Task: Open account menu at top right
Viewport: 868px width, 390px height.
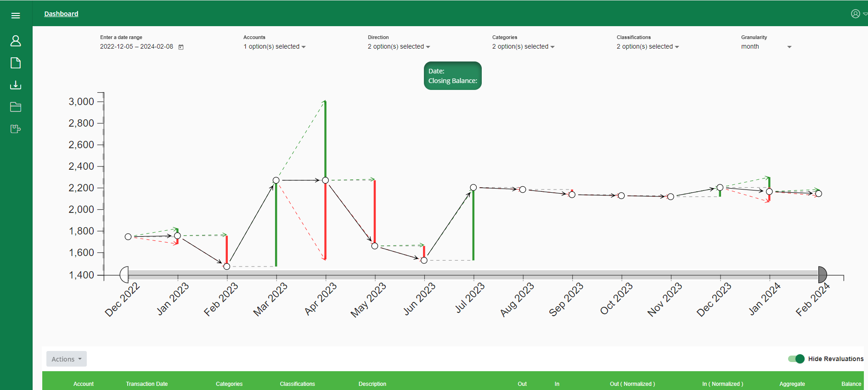Action: tap(857, 14)
